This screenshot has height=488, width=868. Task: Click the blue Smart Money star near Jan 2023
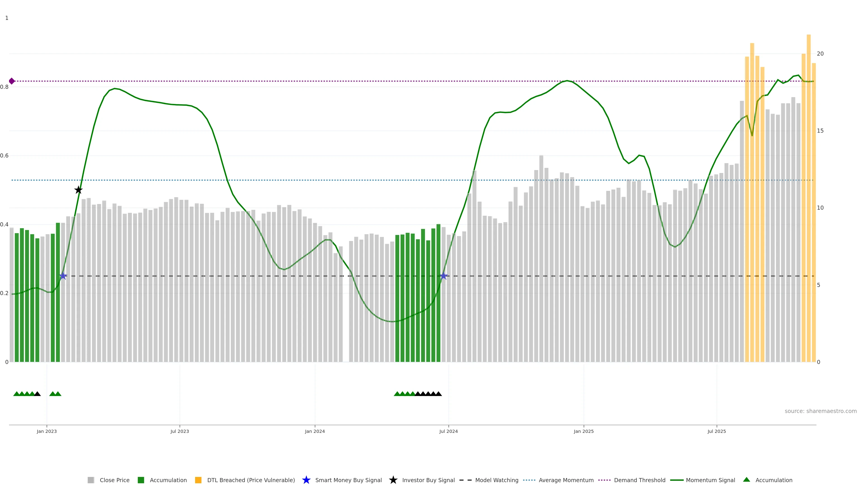pyautogui.click(x=63, y=276)
